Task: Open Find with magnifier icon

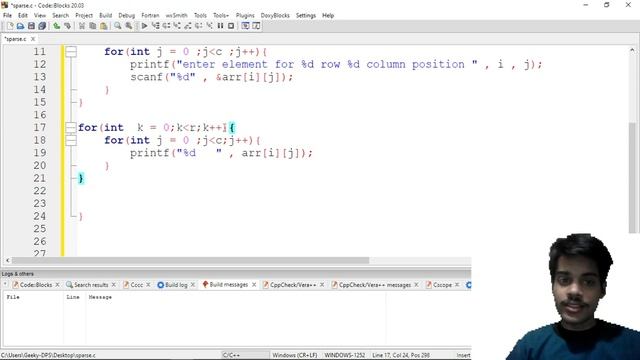Action: pyautogui.click(x=118, y=26)
